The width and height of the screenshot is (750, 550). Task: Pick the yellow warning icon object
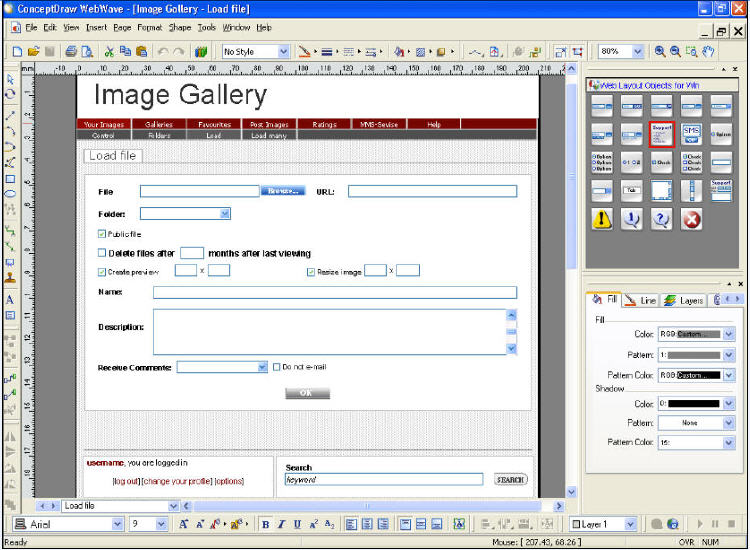[x=602, y=219]
